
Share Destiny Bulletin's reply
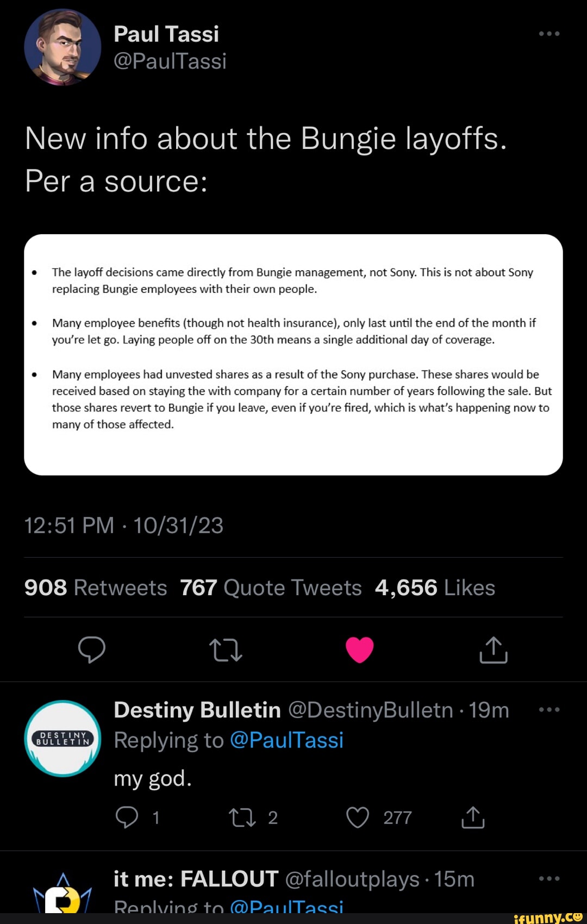click(473, 817)
